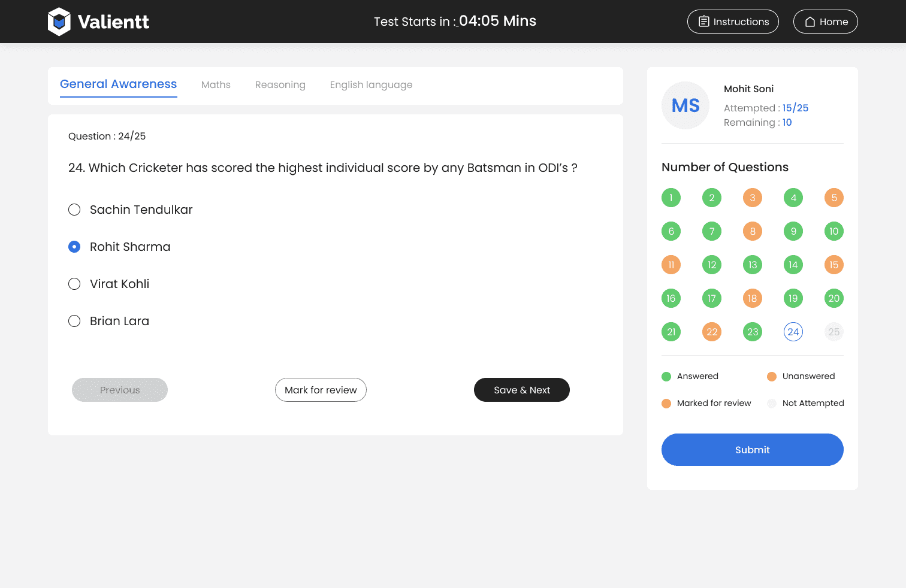
Task: Click the question 24 text about ODI's
Action: 323,168
